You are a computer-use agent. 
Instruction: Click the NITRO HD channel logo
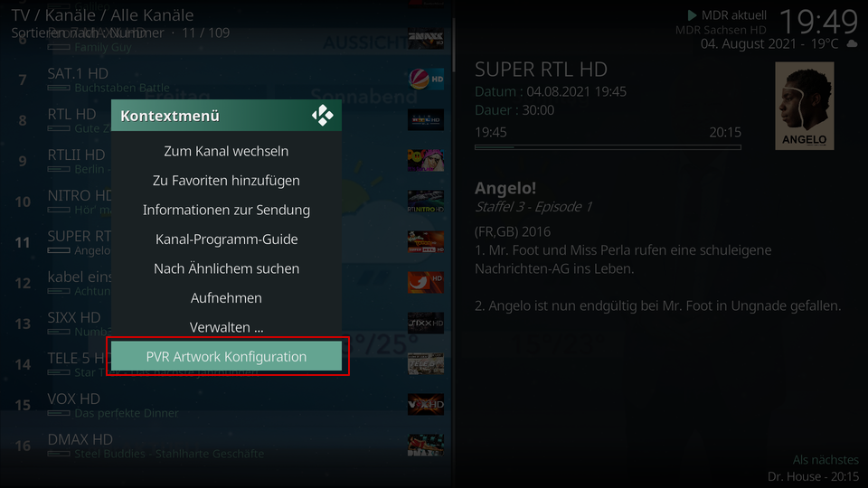tap(426, 202)
